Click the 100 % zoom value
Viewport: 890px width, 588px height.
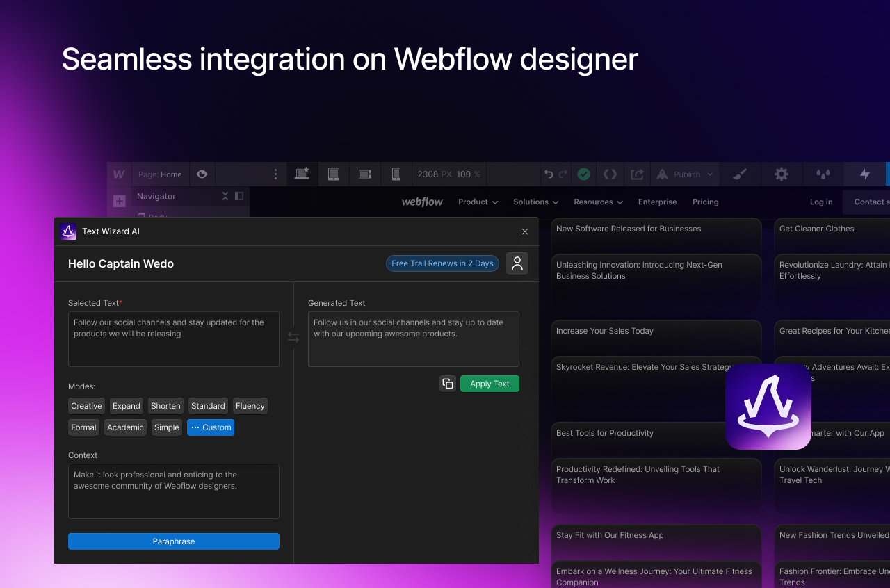click(468, 174)
